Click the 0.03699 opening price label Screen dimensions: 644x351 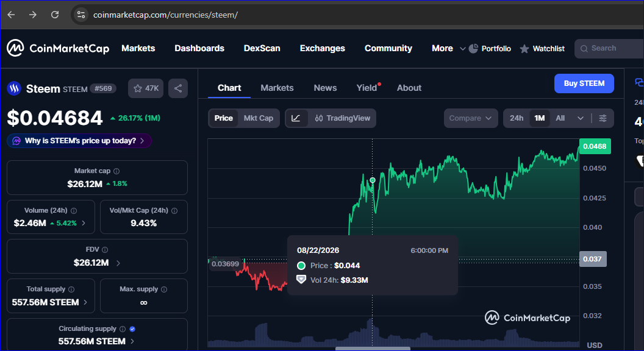point(226,264)
